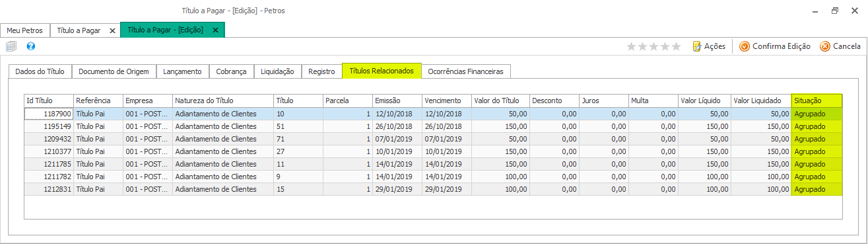This screenshot has height=244, width=868.
Task: Select row with Id Título 1211785
Action: (x=433, y=164)
